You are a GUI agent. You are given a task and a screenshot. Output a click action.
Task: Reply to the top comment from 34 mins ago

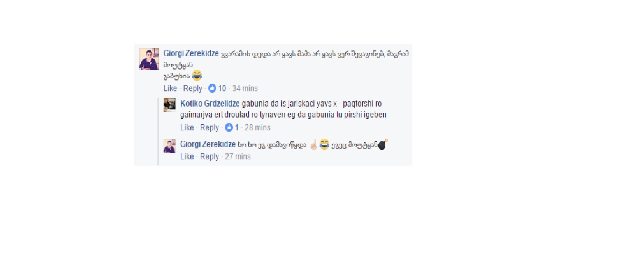coord(193,88)
